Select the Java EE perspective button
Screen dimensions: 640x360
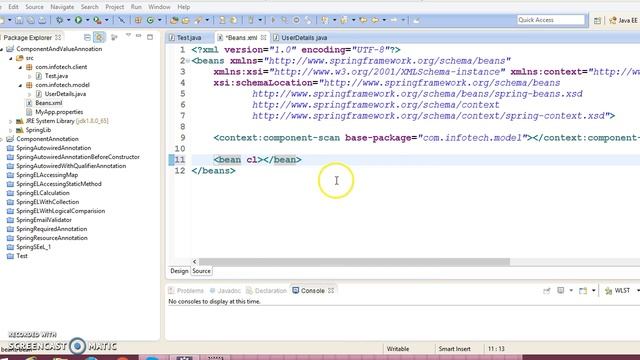(x=624, y=20)
